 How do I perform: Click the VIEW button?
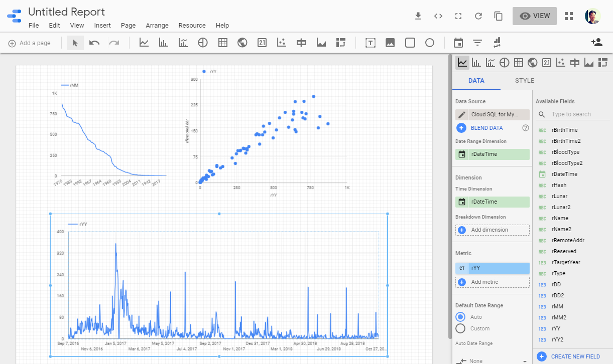(535, 16)
